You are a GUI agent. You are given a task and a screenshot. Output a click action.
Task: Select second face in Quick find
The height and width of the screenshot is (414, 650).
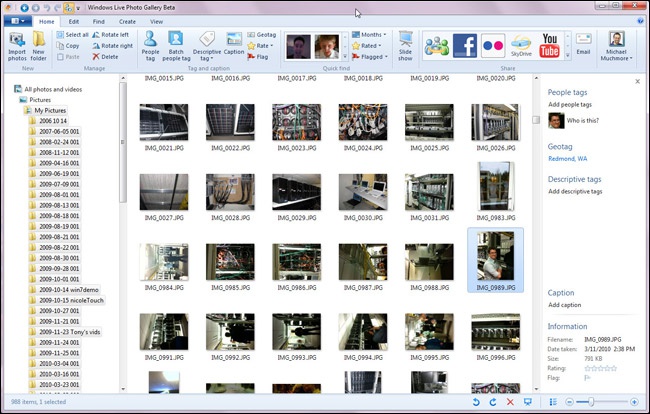point(326,46)
